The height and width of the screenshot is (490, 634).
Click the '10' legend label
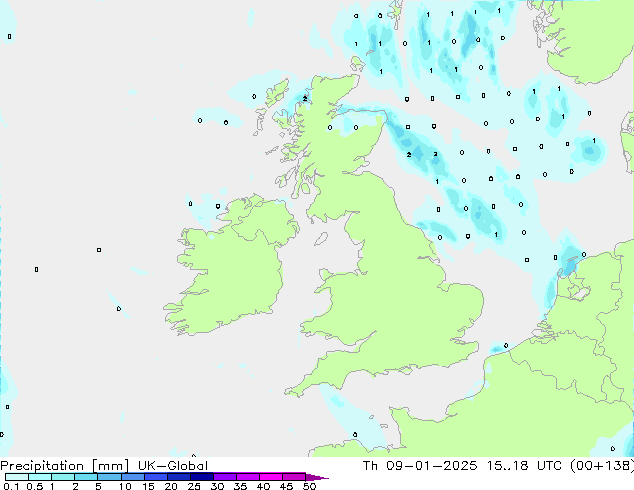(x=125, y=486)
